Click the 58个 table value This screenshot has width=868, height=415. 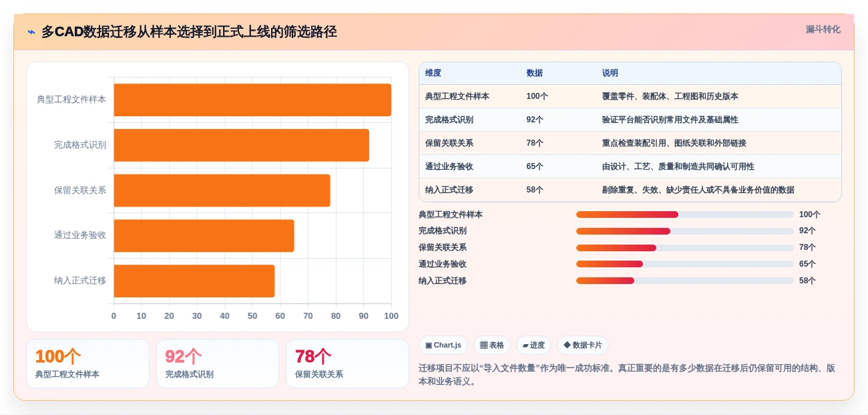pyautogui.click(x=535, y=190)
